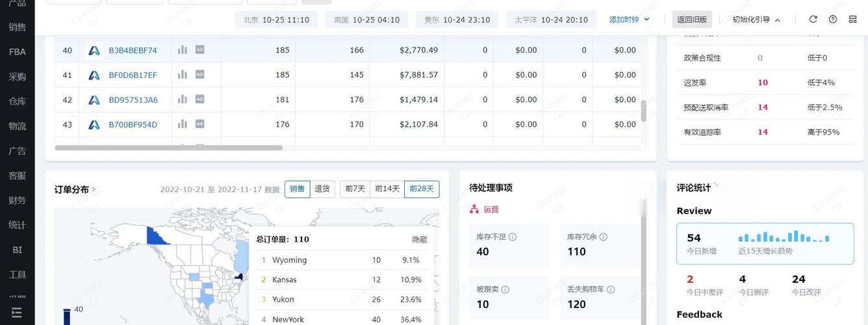Click the 今日删评 count 4

click(742, 279)
